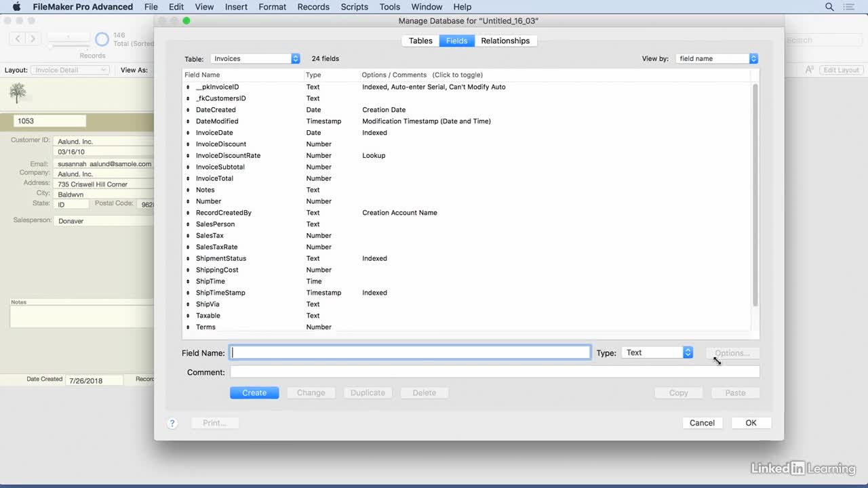Viewport: 868px width, 488px height.
Task: Select the SalesTaxRate field row
Action: point(467,247)
